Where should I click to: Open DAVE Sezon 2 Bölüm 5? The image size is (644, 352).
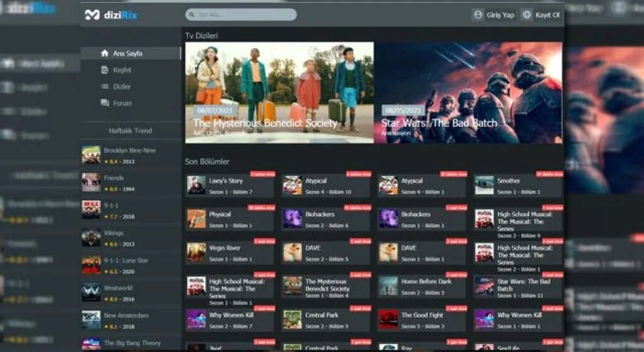[x=326, y=253]
